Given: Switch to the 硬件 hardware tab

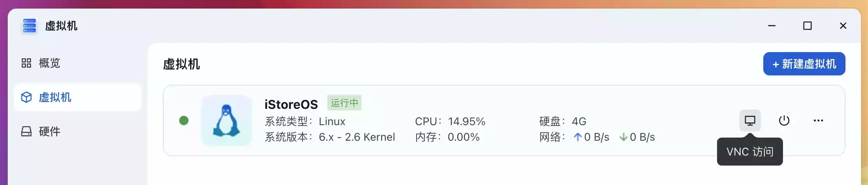Looking at the screenshot, I should [49, 131].
